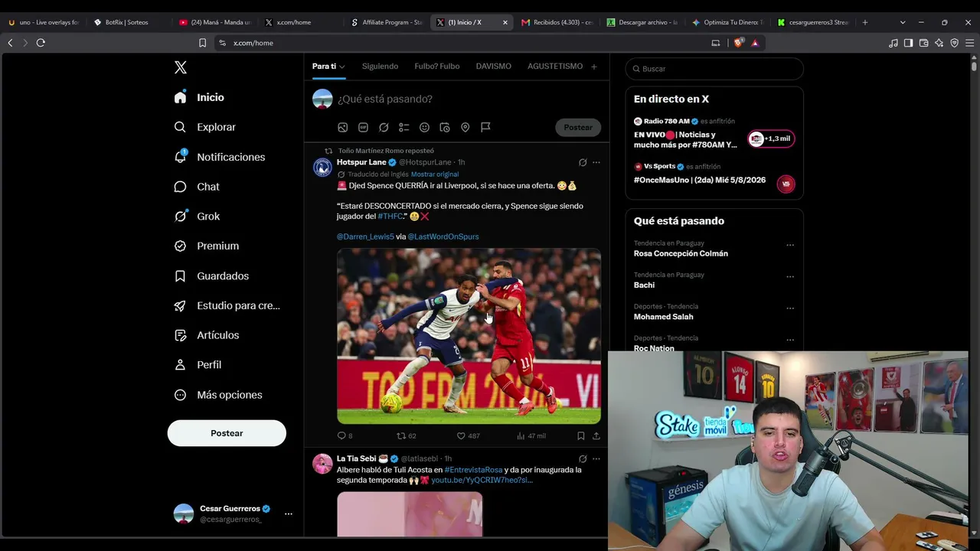Open more options on Hotspur Lane post
Image resolution: width=980 pixels, height=551 pixels.
click(x=596, y=162)
